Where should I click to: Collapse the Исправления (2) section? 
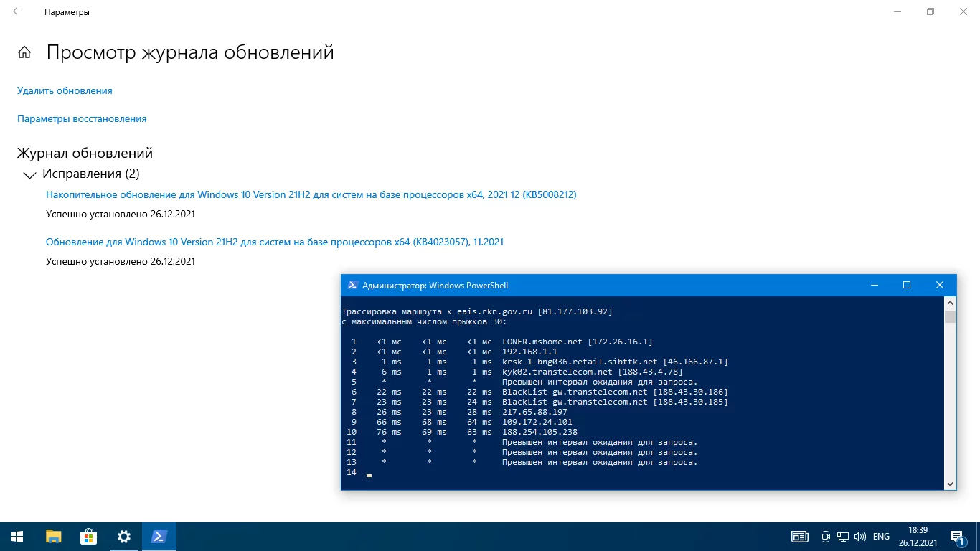click(29, 174)
